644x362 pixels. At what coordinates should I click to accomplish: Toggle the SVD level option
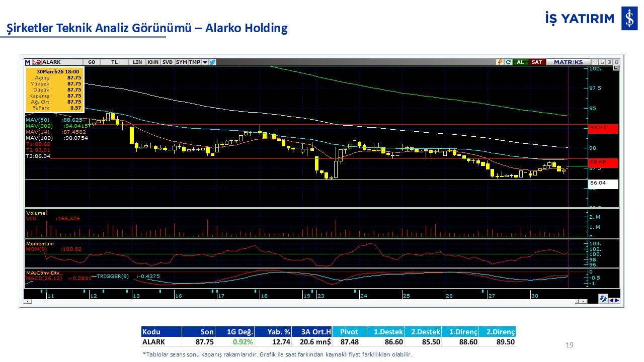click(x=168, y=62)
